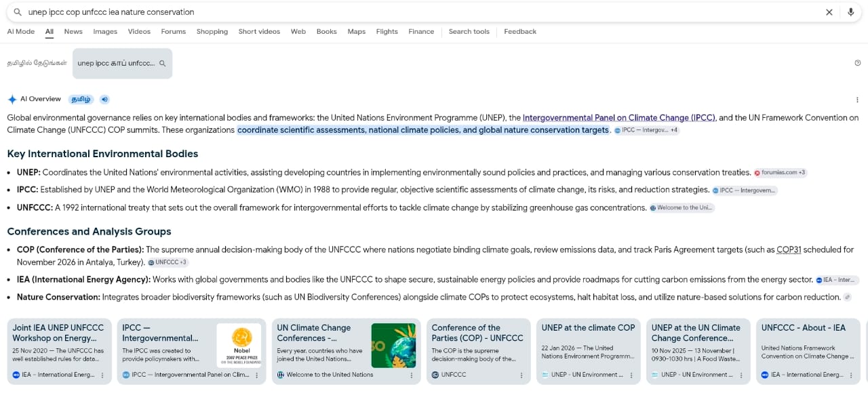Open the three-dot menu on UNFCCC - About - IEA card
The width and height of the screenshot is (868, 393).
tap(850, 375)
